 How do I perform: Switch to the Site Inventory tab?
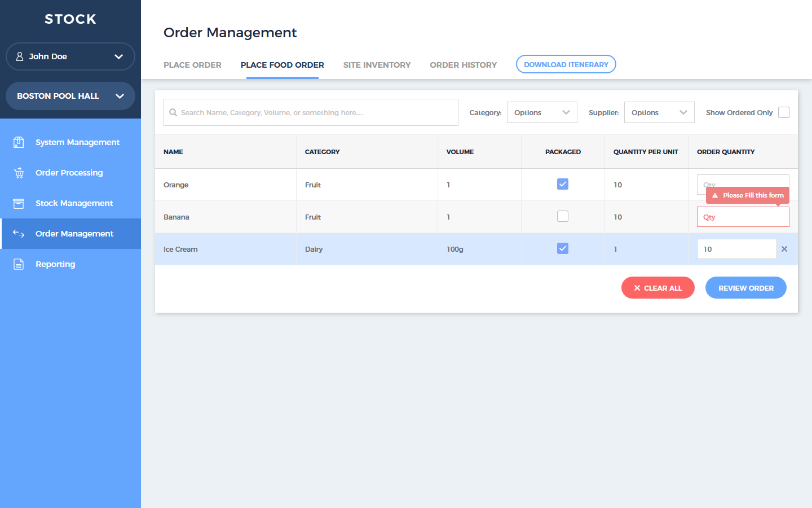point(377,65)
